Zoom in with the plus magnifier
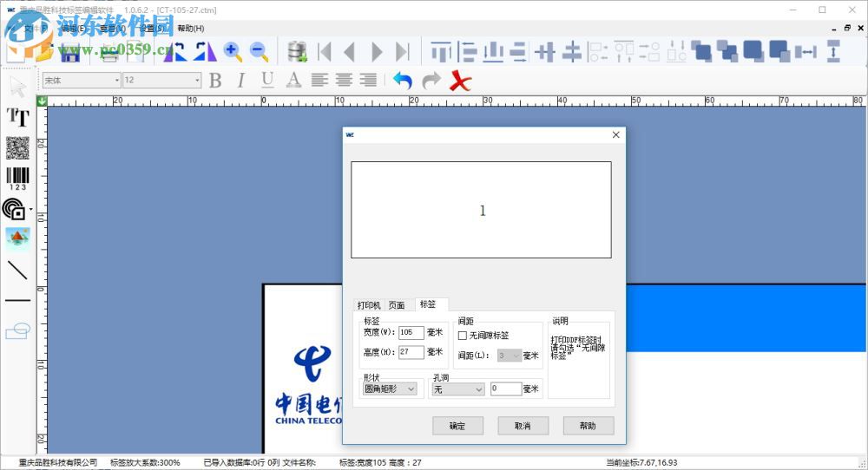 click(x=233, y=51)
